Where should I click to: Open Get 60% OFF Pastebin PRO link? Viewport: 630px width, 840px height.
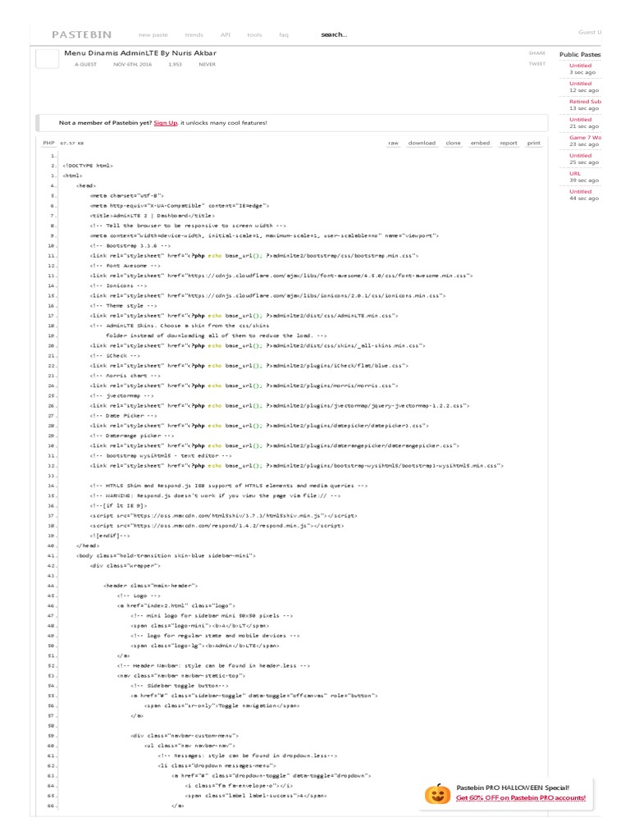point(521,797)
